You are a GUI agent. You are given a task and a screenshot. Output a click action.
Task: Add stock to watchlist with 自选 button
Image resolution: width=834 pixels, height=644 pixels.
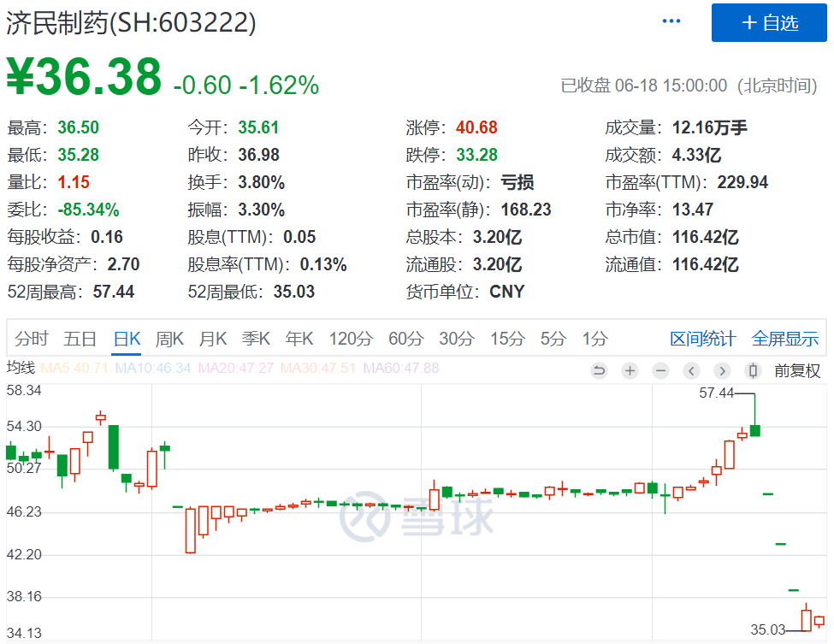769,23
